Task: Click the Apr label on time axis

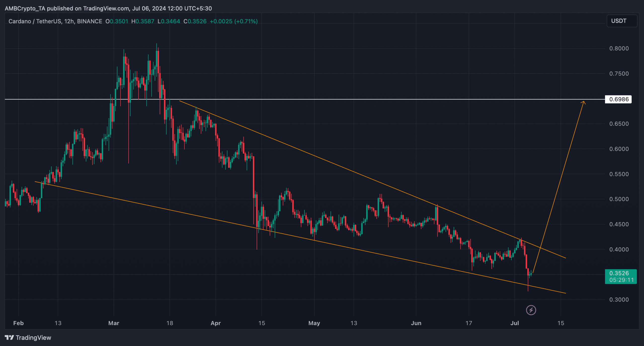Action: tap(216, 323)
